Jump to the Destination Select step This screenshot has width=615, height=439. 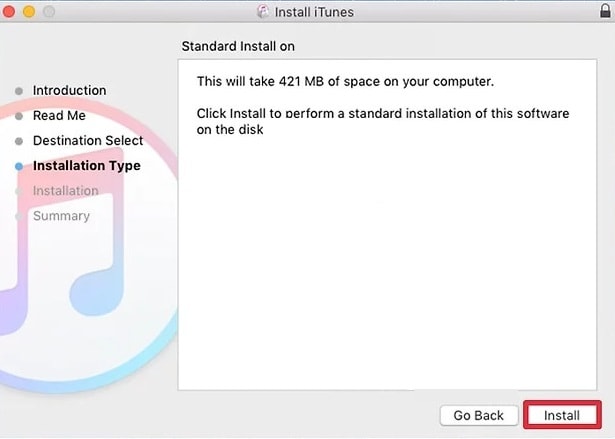click(x=88, y=141)
